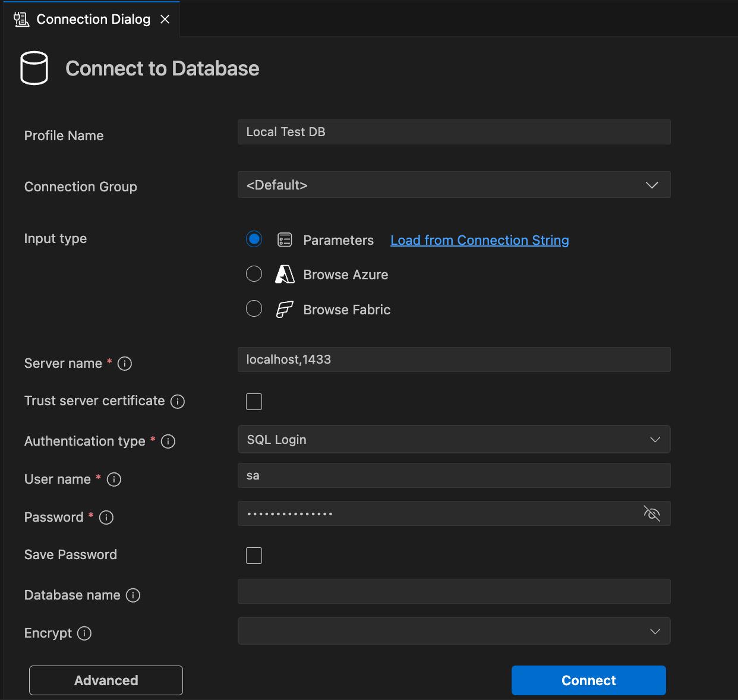This screenshot has height=700, width=738.
Task: Click into the Database name field
Action: (454, 592)
